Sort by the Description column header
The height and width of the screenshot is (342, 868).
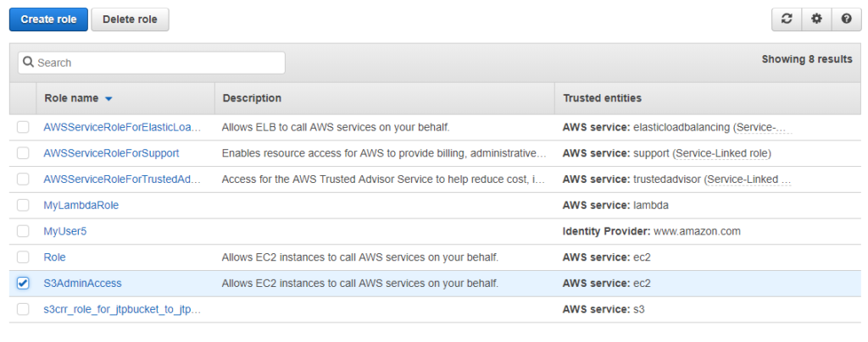pos(252,98)
